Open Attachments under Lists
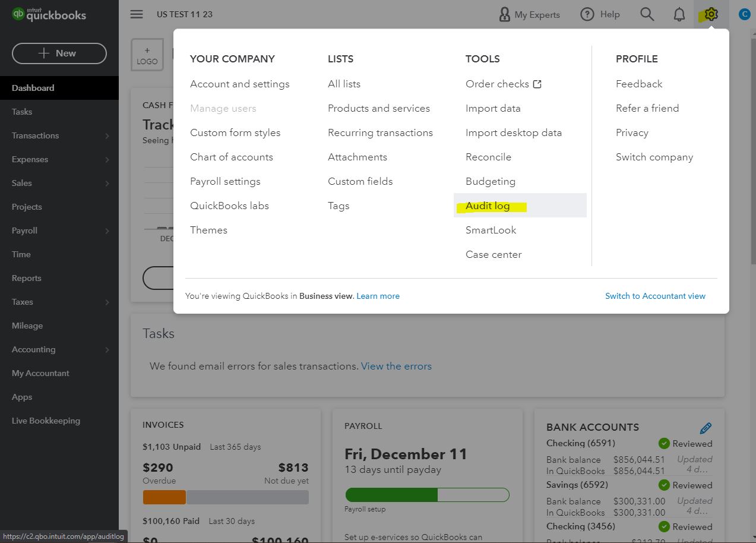Image resolution: width=756 pixels, height=543 pixels. 358,157
